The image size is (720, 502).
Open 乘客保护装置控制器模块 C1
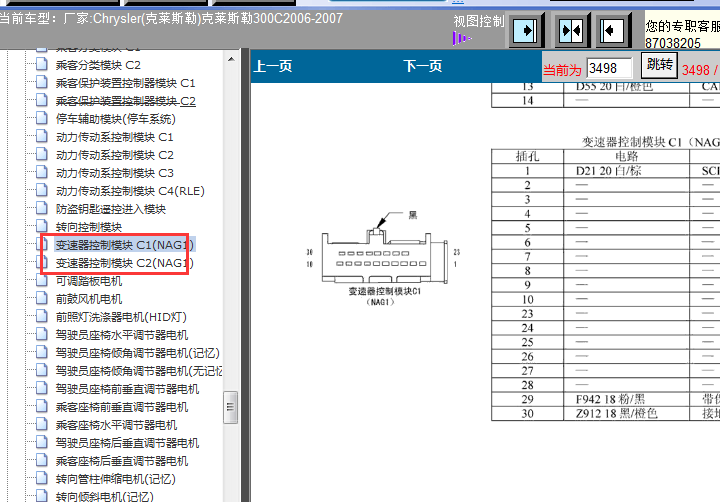pos(125,83)
